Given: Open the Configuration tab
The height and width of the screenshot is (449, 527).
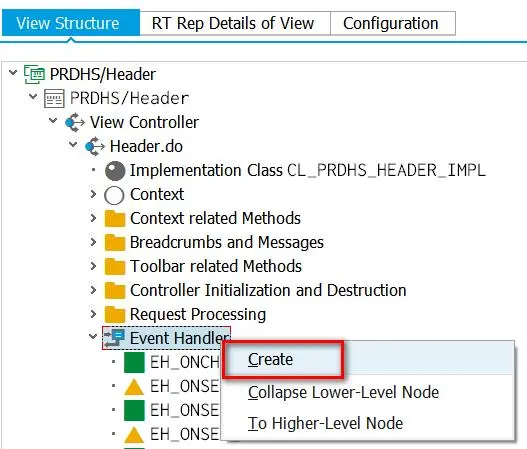Looking at the screenshot, I should point(393,24).
